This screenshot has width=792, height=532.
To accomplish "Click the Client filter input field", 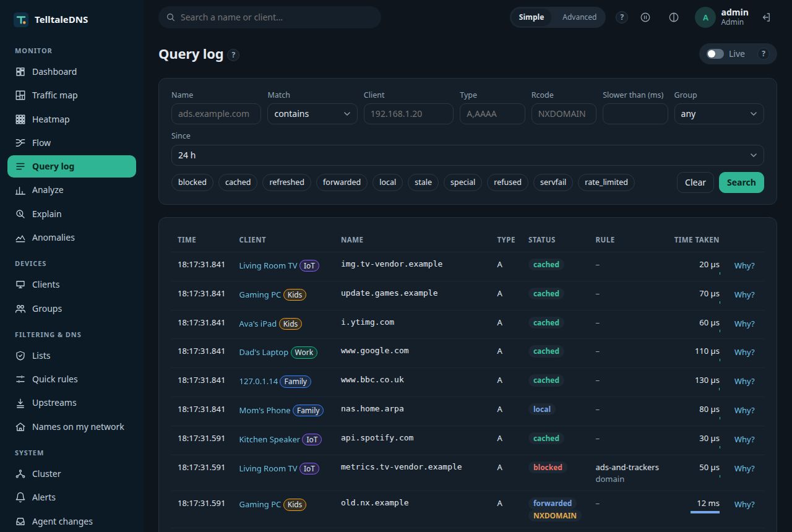I will point(408,114).
